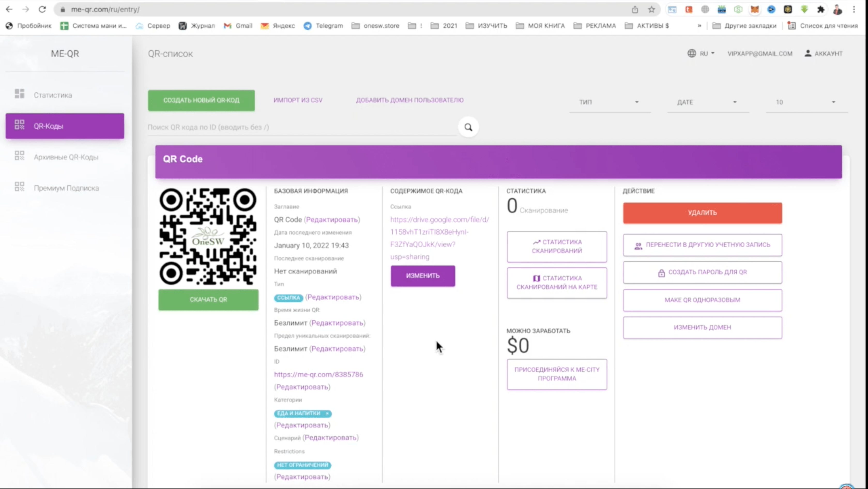Open the Яндекс bookmark
868x489 pixels.
278,26
